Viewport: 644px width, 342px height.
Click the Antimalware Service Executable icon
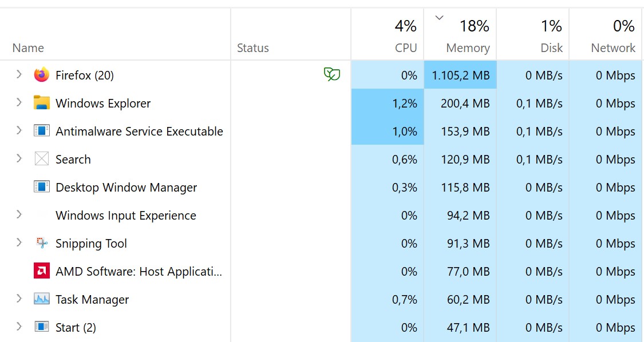(41, 131)
